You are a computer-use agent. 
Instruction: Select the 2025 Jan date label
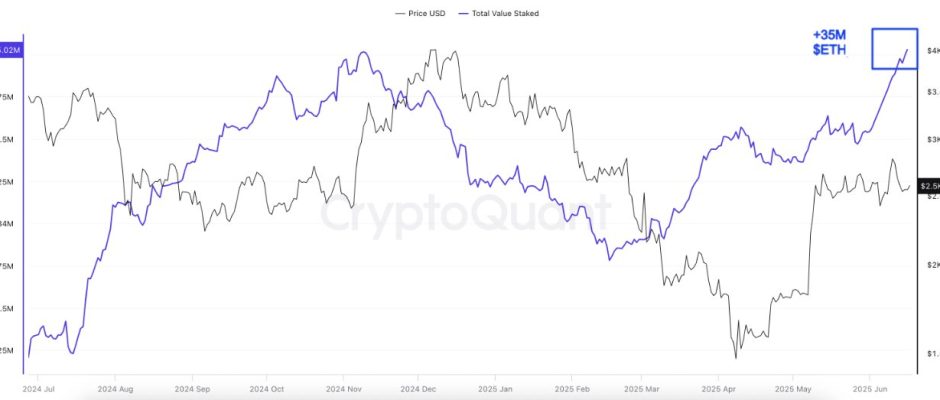click(x=495, y=387)
